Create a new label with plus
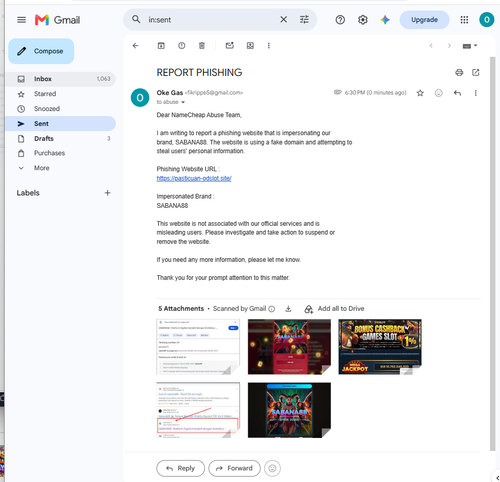Screen dimensions: 500x482 (x=107, y=193)
